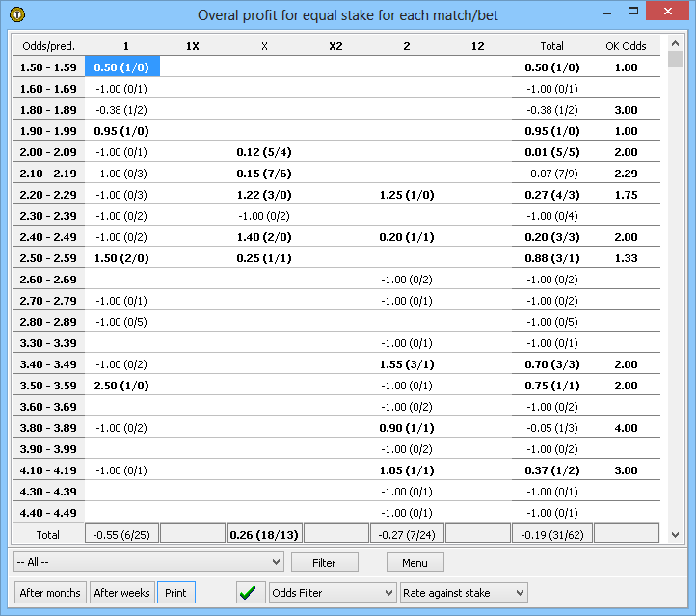Expand the Odds Filter dropdown
Image resolution: width=696 pixels, height=616 pixels.
pos(333,593)
